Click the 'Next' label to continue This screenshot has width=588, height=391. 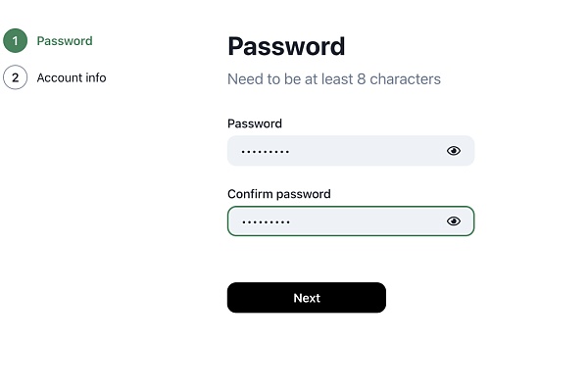307,298
